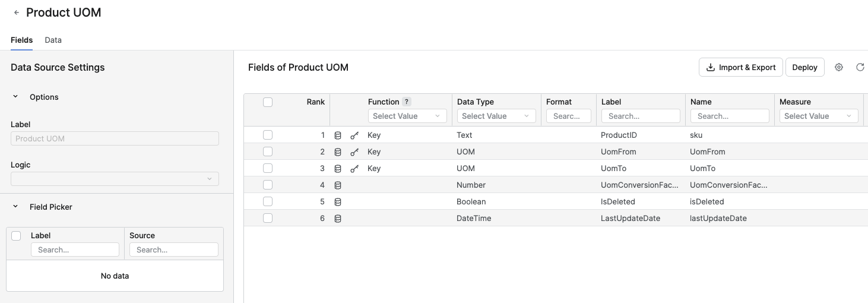The height and width of the screenshot is (303, 868).
Task: Click the database icon in the IsDeleted row
Action: 338,202
